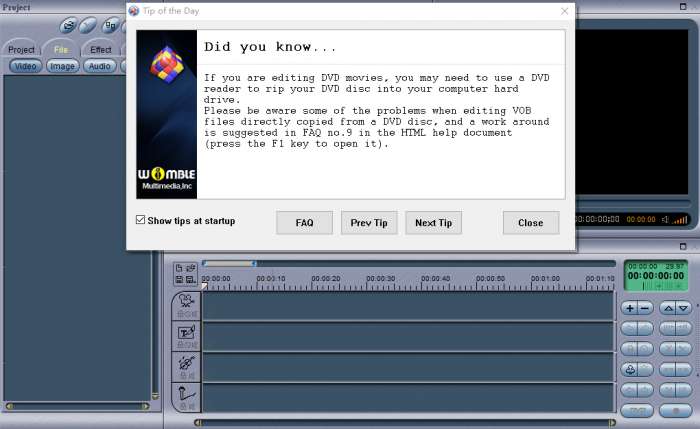The height and width of the screenshot is (429, 700).
Task: Click the 00:00:50 mark on timeline ruler
Action: click(x=490, y=279)
